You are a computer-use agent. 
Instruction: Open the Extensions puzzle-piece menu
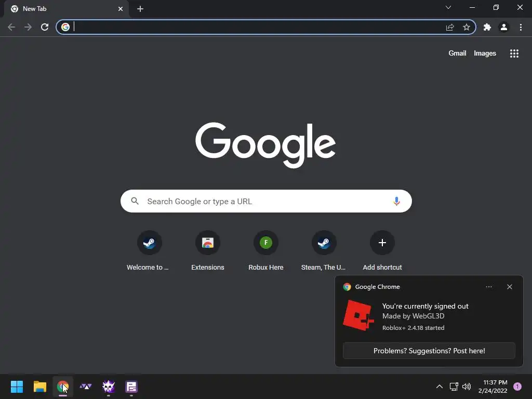[x=487, y=27]
